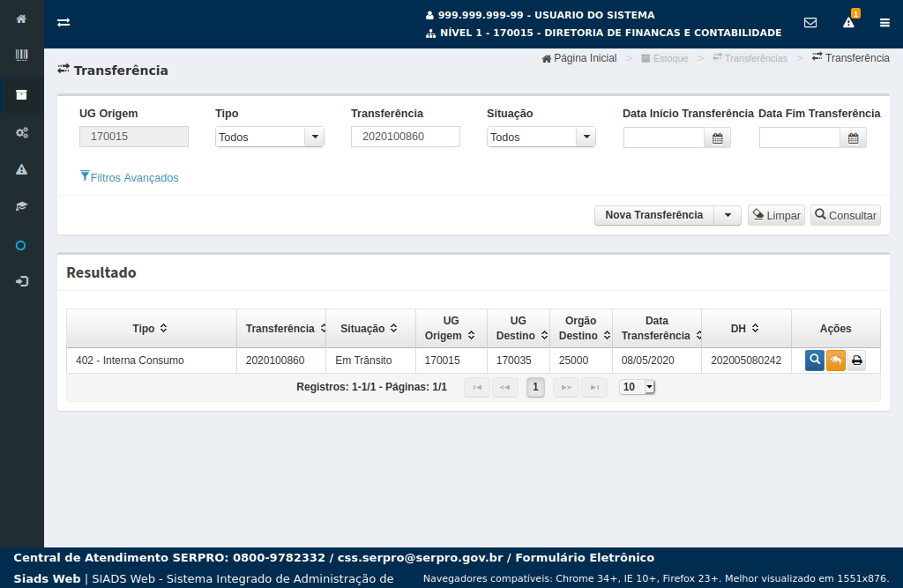
Task: Open the Situação dropdown
Action: coord(541,137)
